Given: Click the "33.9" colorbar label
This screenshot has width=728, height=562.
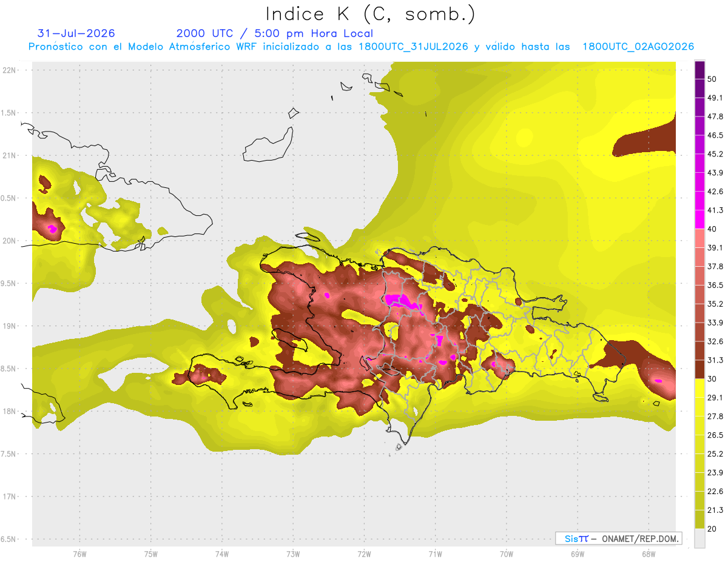Looking at the screenshot, I should click(715, 323).
